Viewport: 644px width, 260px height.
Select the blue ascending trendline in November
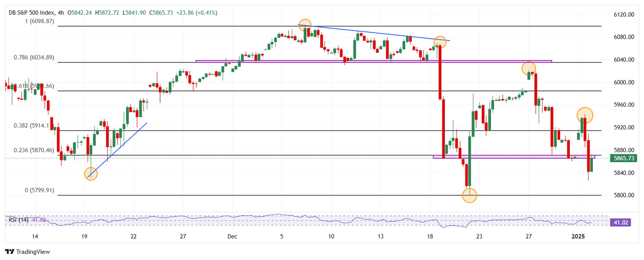tap(117, 150)
